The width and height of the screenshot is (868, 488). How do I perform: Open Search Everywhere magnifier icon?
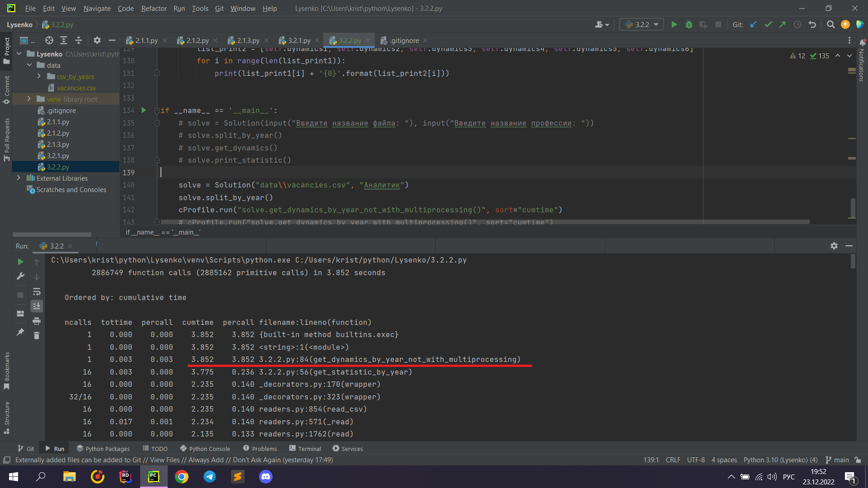click(x=830, y=24)
